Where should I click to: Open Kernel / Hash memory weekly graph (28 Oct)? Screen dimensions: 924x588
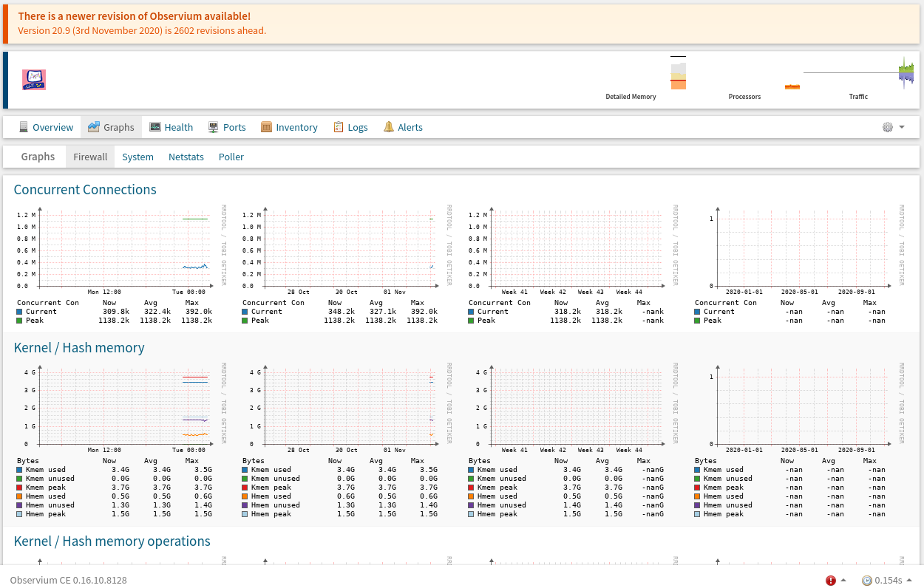(347, 440)
